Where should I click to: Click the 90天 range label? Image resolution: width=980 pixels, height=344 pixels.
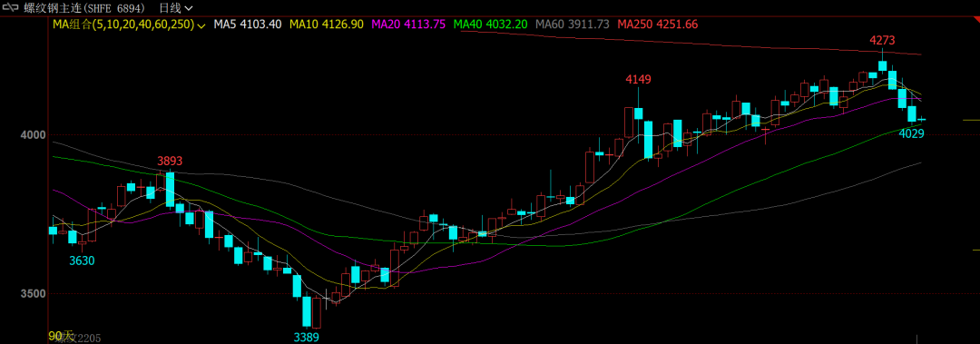[62, 335]
